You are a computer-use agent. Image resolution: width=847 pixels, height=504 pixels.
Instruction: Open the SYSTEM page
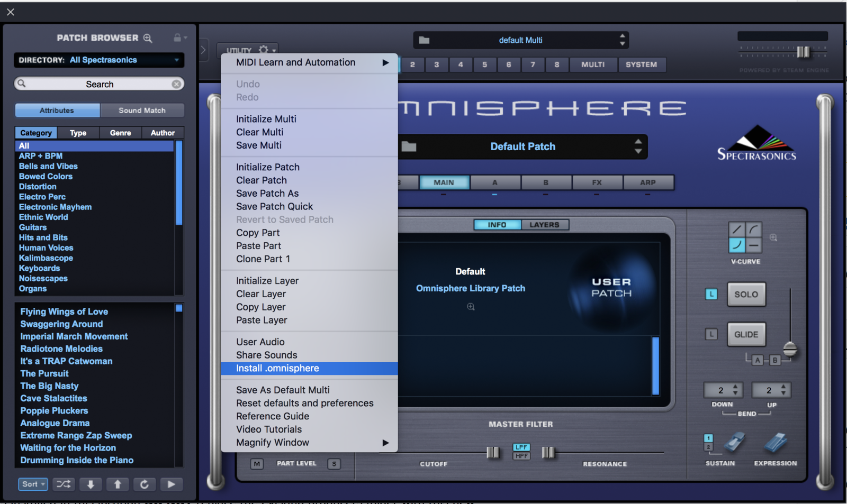[641, 65]
